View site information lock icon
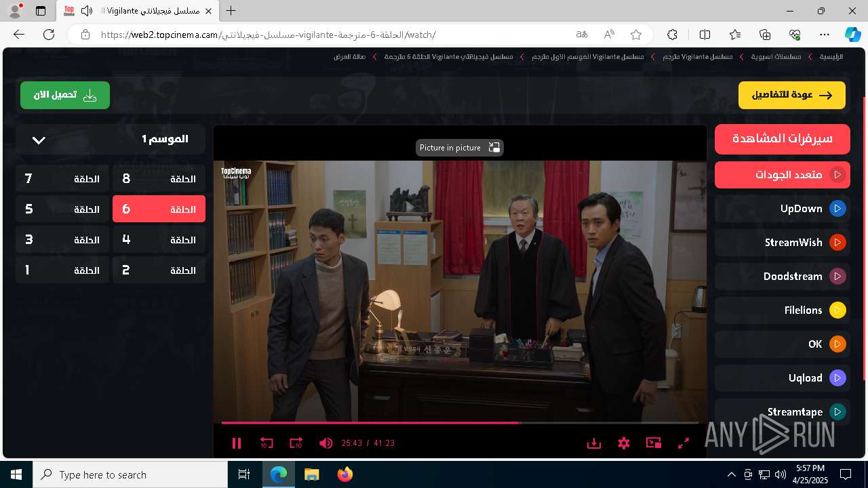The width and height of the screenshot is (868, 488). tap(85, 35)
